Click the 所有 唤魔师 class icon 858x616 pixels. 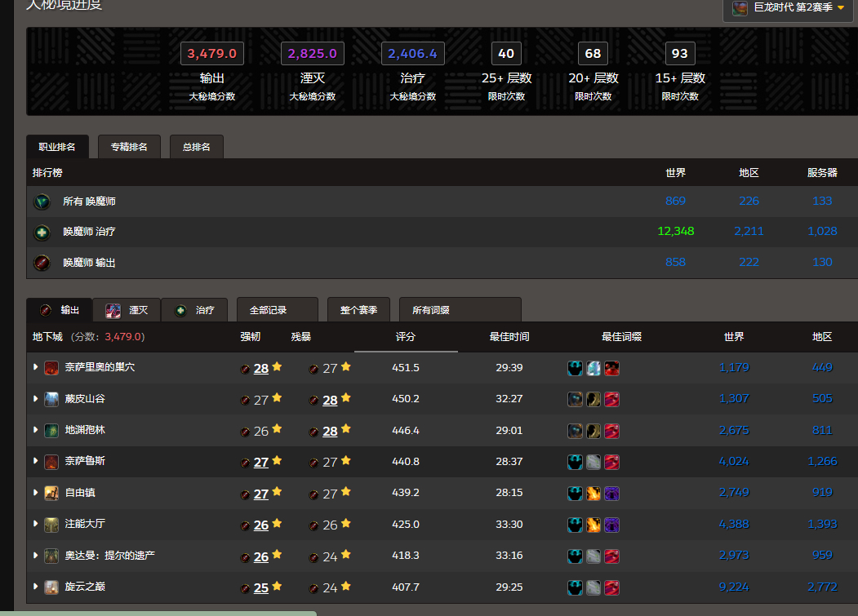(42, 202)
